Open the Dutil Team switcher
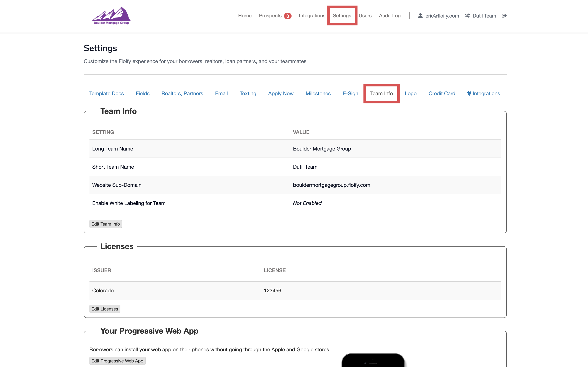Viewport: 588px width, 367px height. tap(484, 16)
